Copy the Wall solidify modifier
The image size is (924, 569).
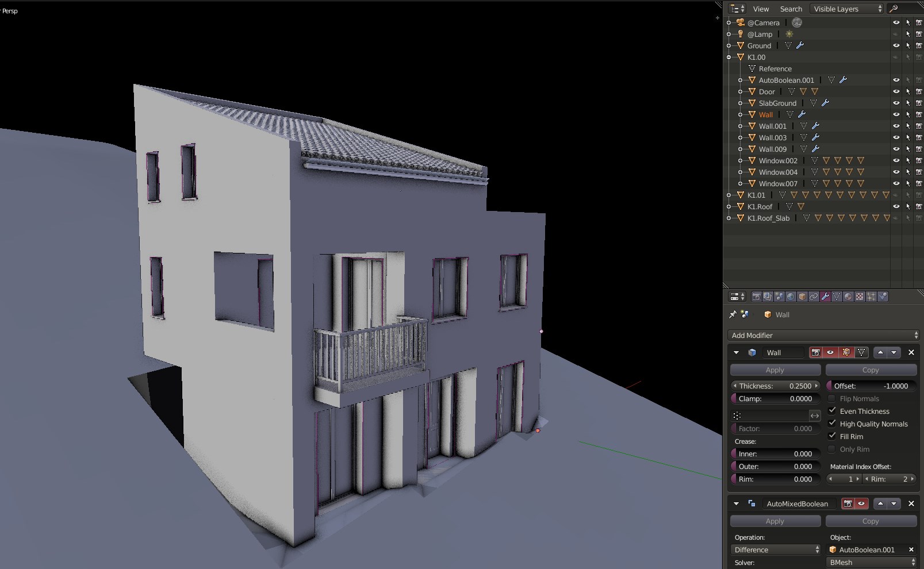(x=871, y=370)
